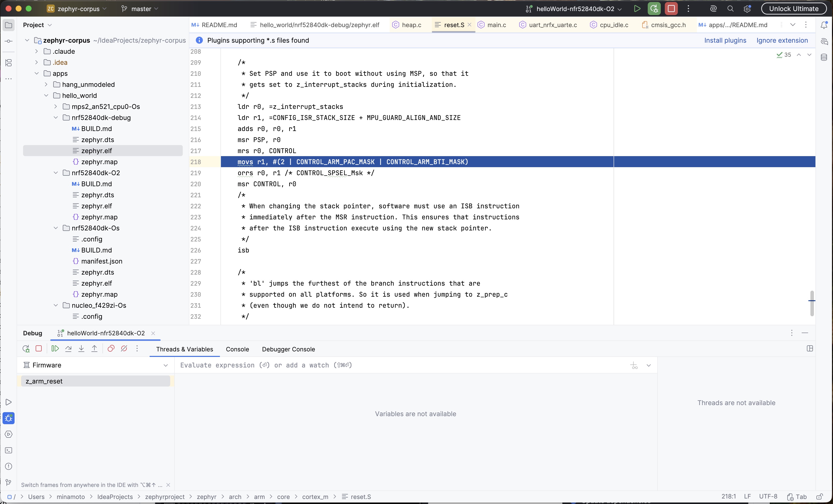Viewport: 833px width, 504px height.
Task: Click the Run button in top toolbar
Action: (637, 9)
